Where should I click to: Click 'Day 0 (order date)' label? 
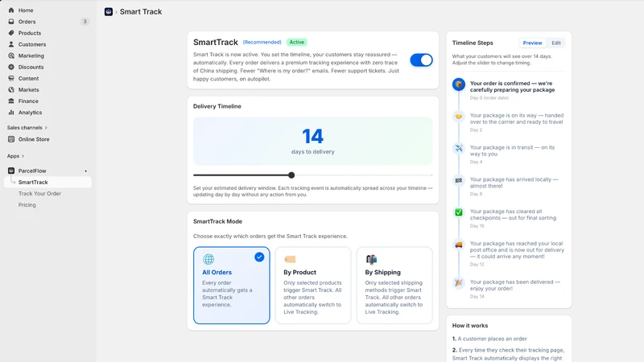(489, 97)
